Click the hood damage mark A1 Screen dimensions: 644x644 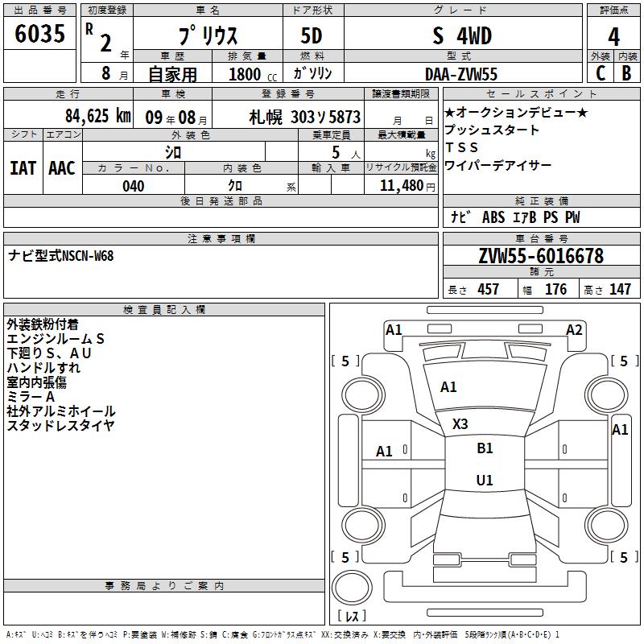pos(448,387)
